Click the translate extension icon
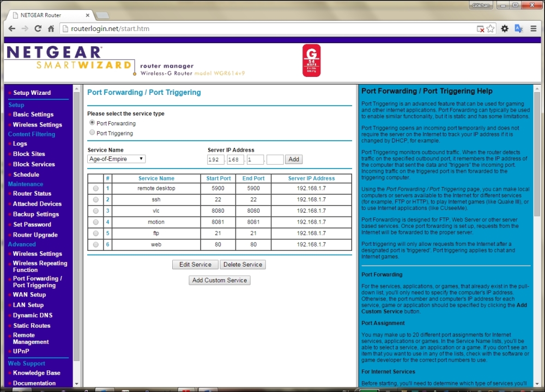The height and width of the screenshot is (392, 545). (x=519, y=28)
